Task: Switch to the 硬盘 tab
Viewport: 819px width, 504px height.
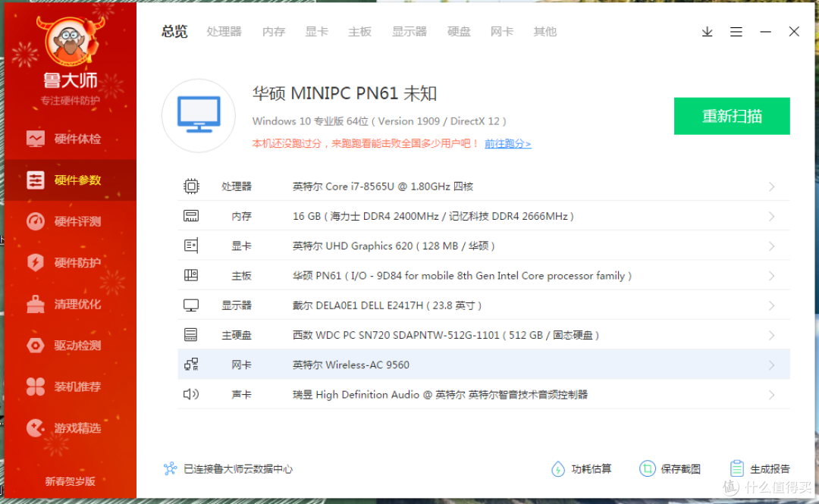Action: coord(459,31)
